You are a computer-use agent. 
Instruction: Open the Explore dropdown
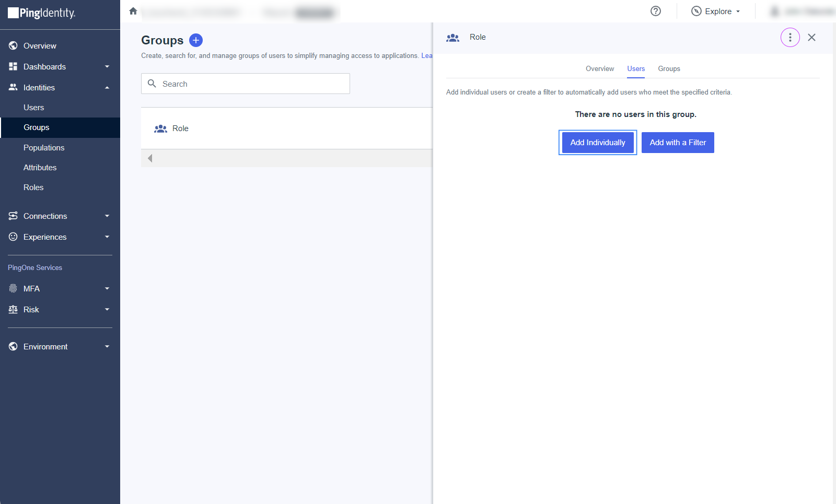[716, 11]
